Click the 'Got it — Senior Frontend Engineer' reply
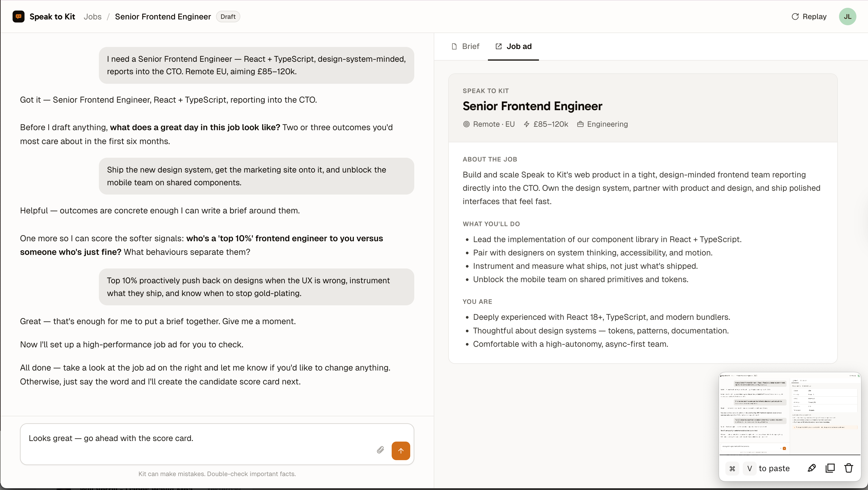Viewport: 868px width, 490px height. tap(168, 100)
